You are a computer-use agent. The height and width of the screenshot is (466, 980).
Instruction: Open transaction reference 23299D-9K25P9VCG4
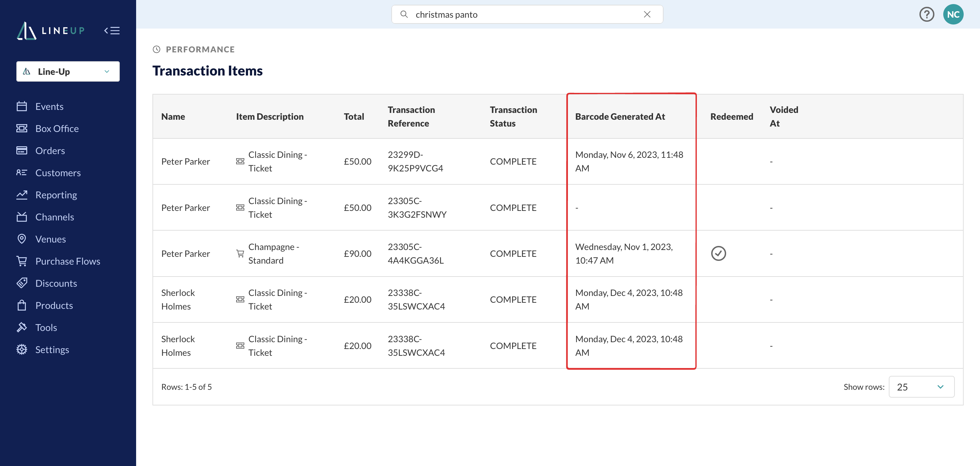(415, 161)
